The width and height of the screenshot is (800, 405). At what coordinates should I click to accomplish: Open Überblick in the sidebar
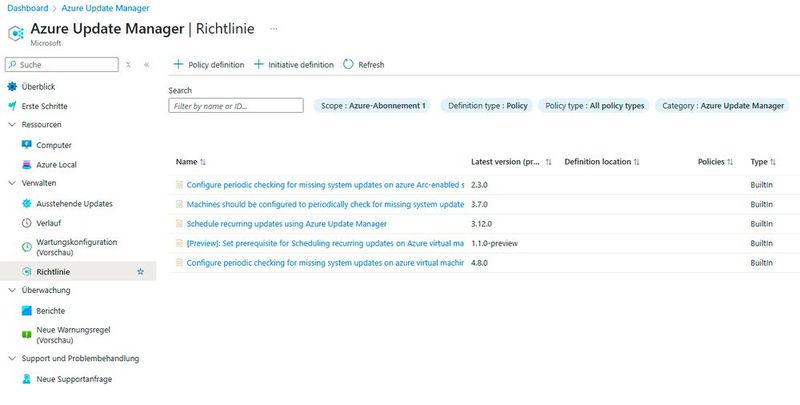pyautogui.click(x=38, y=87)
